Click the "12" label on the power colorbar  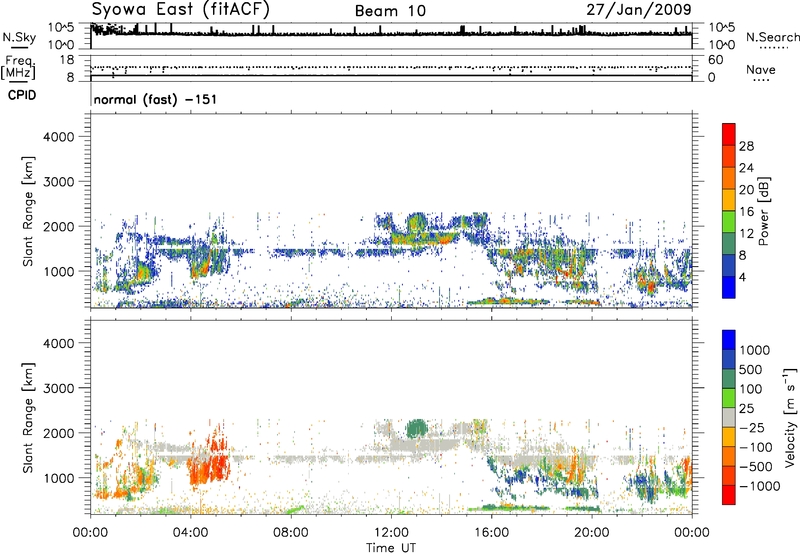click(x=746, y=234)
